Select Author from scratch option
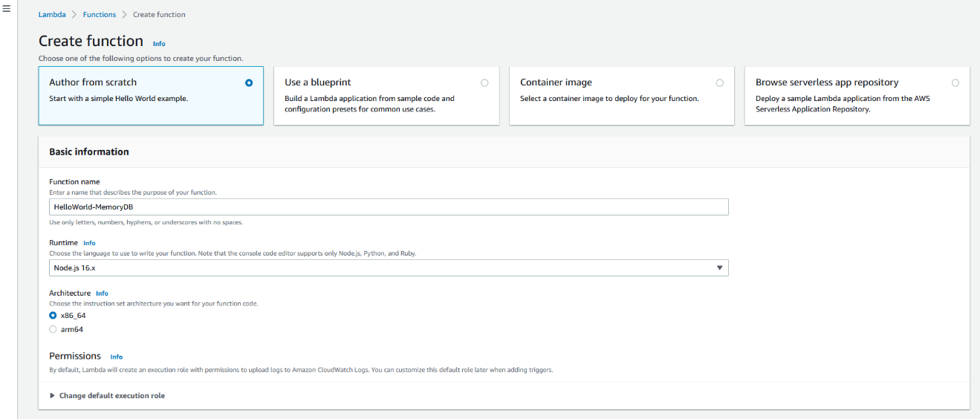The image size is (980, 419). tap(248, 83)
